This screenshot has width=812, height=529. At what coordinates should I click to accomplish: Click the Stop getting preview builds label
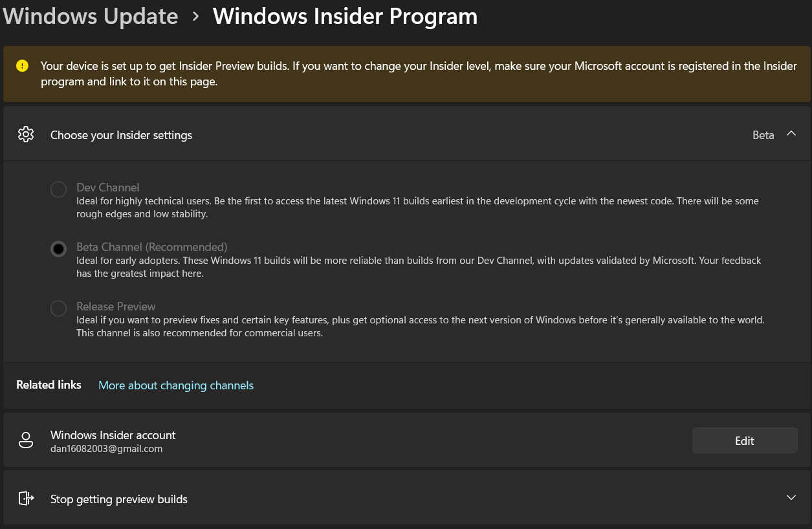pos(119,499)
